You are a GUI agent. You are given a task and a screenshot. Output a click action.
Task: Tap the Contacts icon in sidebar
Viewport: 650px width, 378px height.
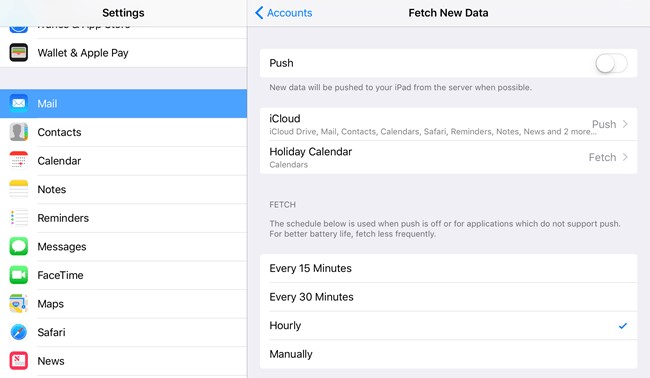19,132
